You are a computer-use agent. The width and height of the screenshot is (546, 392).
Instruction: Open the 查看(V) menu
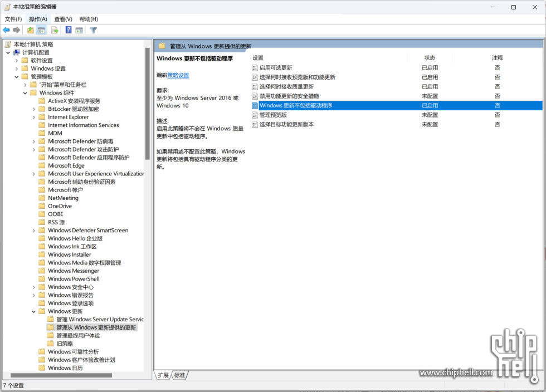pos(64,19)
